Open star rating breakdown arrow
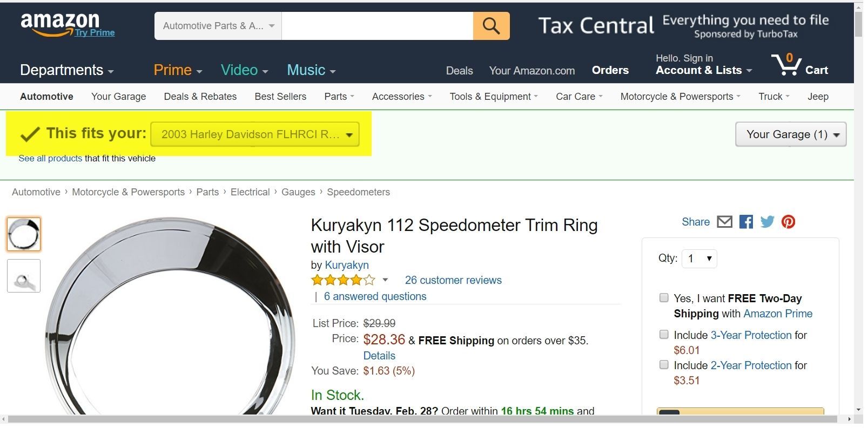 (385, 280)
